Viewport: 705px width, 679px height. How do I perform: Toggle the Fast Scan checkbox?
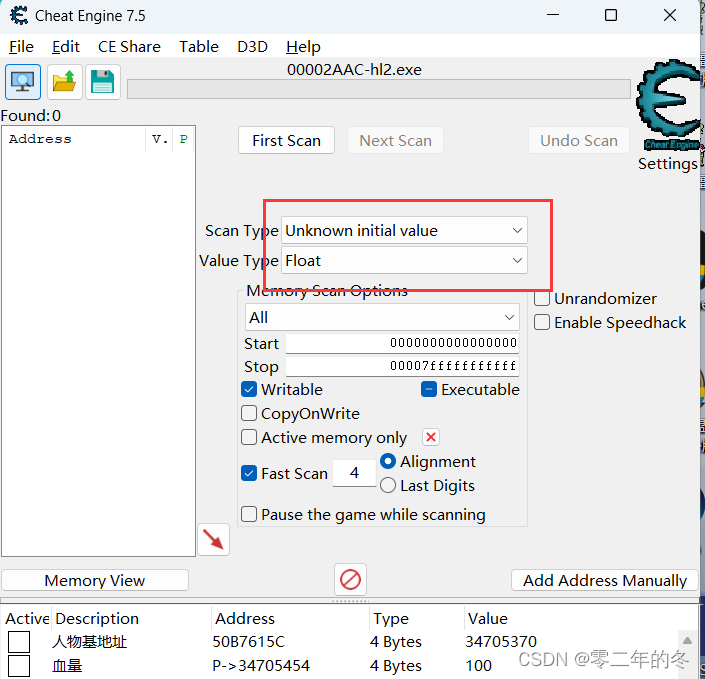(x=249, y=473)
